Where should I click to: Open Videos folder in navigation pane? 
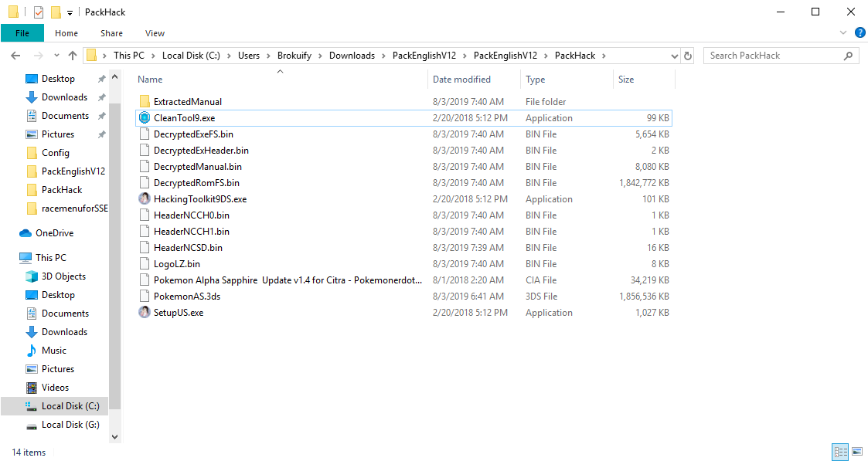coord(48,388)
